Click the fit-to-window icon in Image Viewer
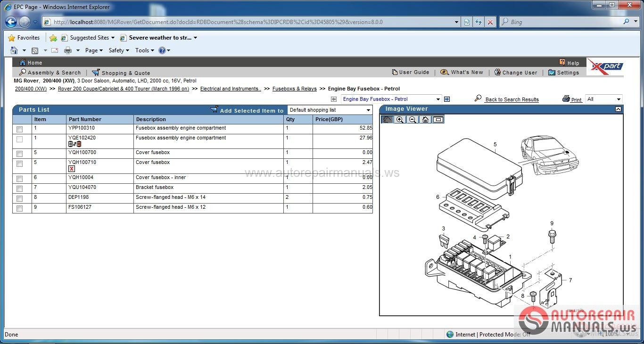The image size is (644, 344). 438,120
